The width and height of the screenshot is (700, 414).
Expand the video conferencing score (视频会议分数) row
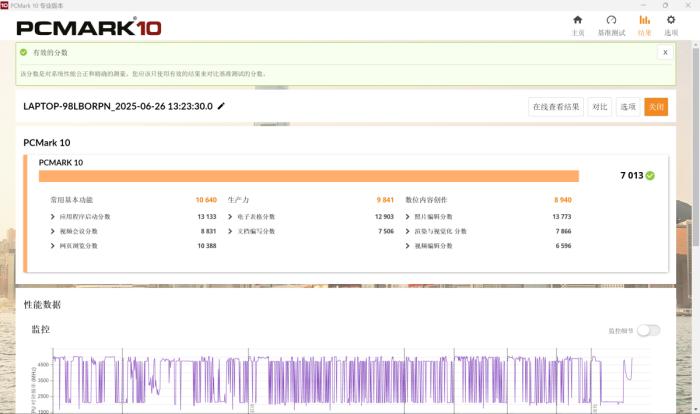(x=53, y=231)
